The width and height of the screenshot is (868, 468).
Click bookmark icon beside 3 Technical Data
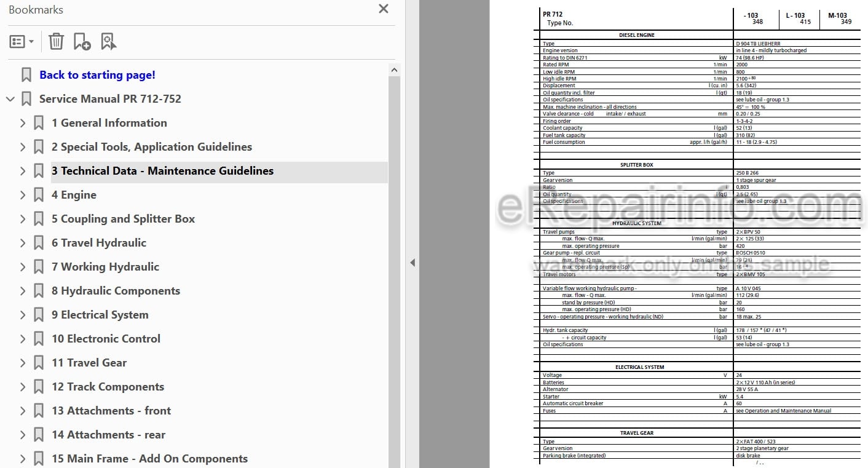[x=39, y=171]
